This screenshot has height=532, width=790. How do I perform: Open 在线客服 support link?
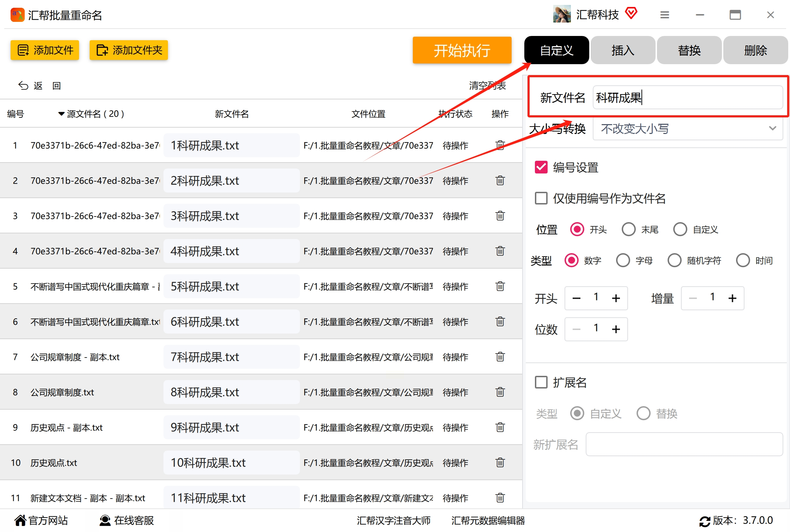click(x=126, y=520)
